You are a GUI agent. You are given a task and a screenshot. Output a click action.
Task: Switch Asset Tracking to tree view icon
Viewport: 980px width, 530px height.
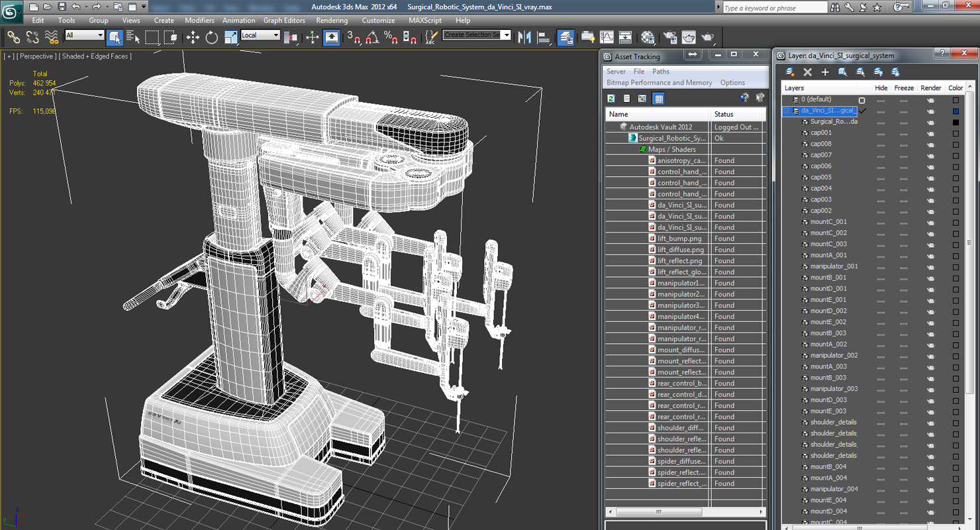point(642,99)
